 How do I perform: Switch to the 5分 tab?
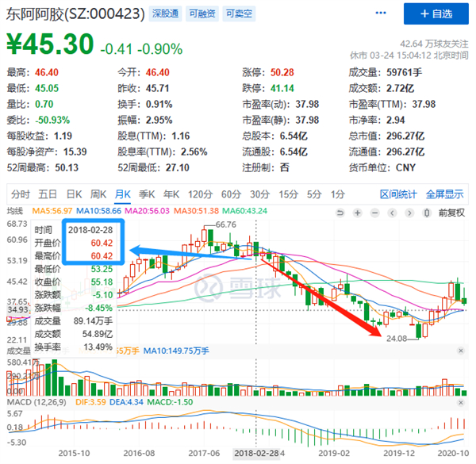tap(314, 194)
